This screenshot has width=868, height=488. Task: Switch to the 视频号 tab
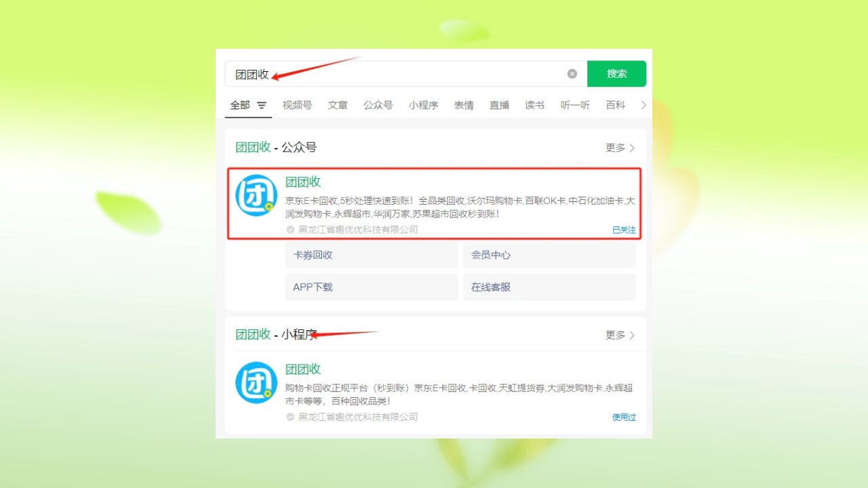(x=297, y=105)
